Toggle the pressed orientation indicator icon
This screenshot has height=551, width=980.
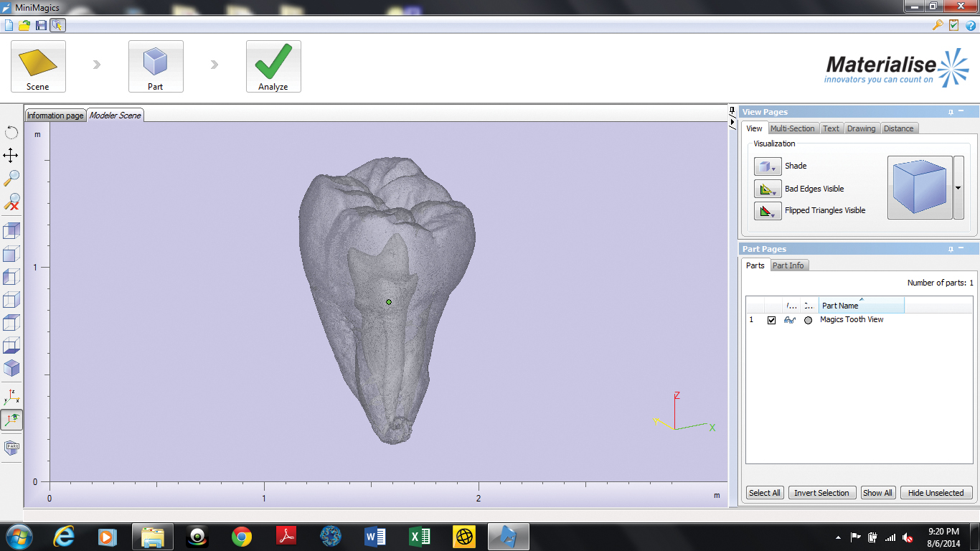11,420
